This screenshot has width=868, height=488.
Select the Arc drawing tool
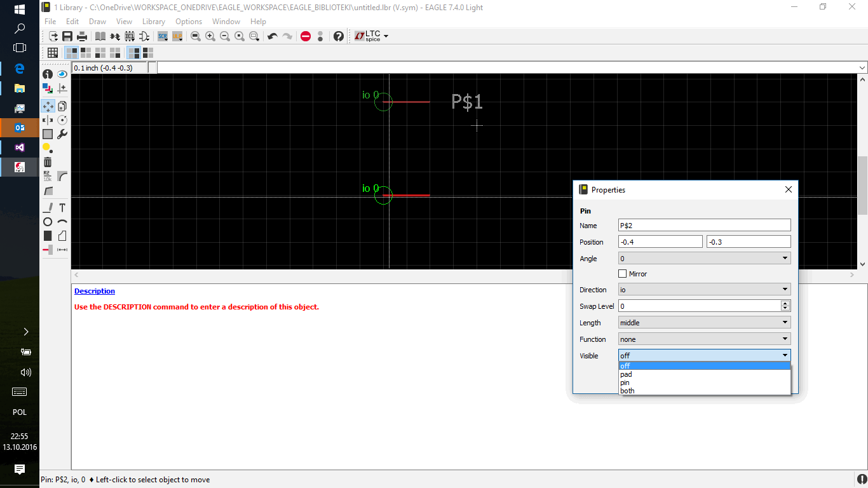[62, 222]
